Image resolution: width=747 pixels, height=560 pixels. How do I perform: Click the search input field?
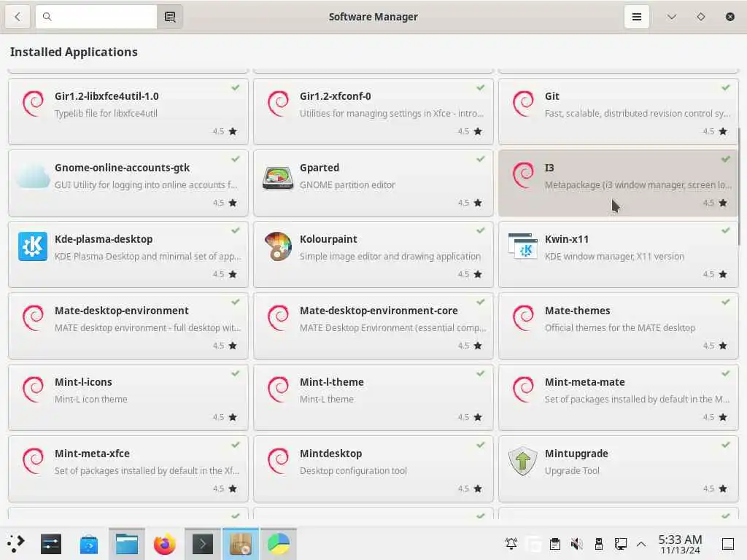pyautogui.click(x=96, y=17)
